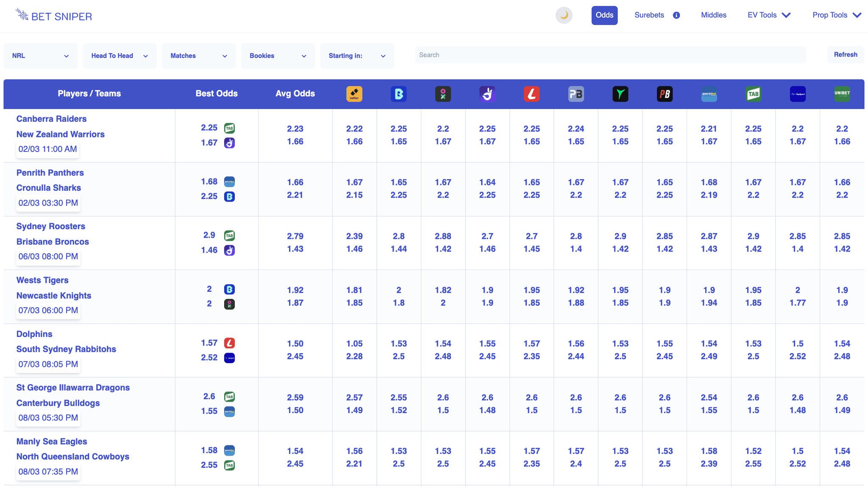
Task: Select the Ladbrokes icon in the header row
Action: (532, 94)
